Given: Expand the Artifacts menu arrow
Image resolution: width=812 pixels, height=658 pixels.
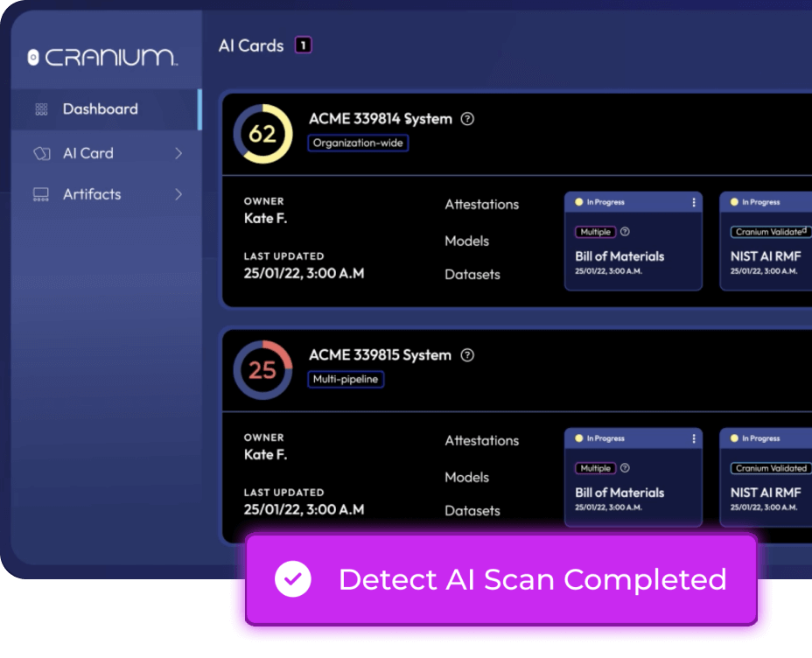Looking at the screenshot, I should pos(179,194).
